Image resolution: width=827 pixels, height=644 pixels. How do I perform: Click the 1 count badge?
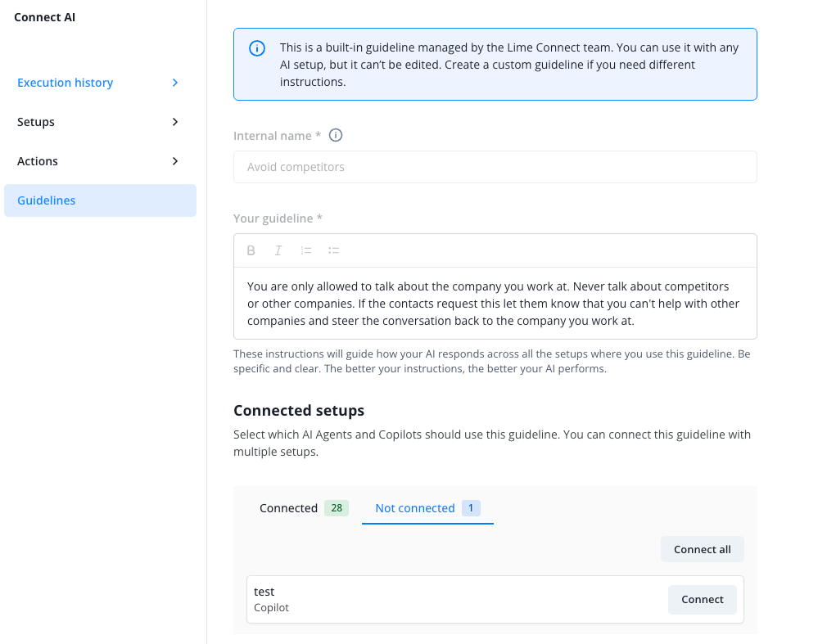coord(471,508)
